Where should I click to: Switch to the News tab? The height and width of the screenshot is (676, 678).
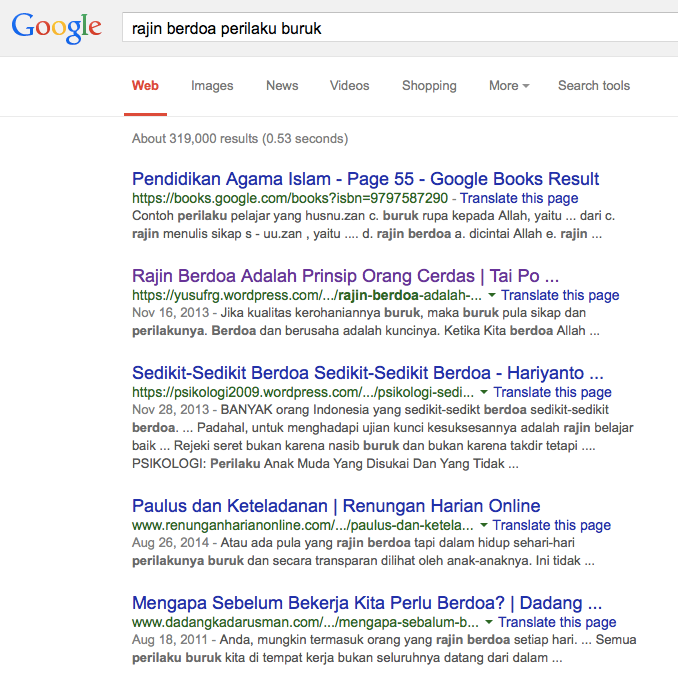point(282,86)
